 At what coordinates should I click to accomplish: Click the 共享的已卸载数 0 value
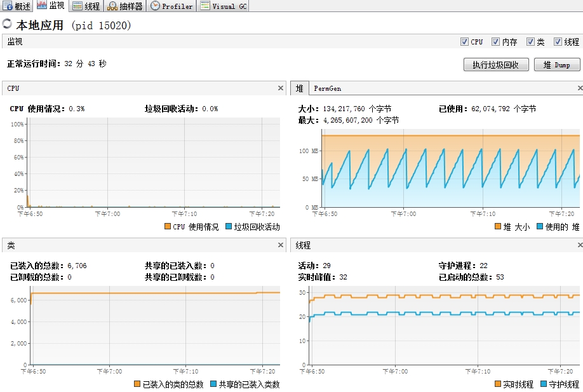pyautogui.click(x=212, y=277)
